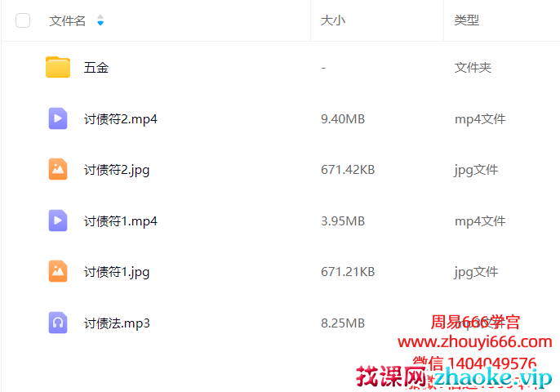Open the file named 讨债符2.mp4

[x=121, y=119]
